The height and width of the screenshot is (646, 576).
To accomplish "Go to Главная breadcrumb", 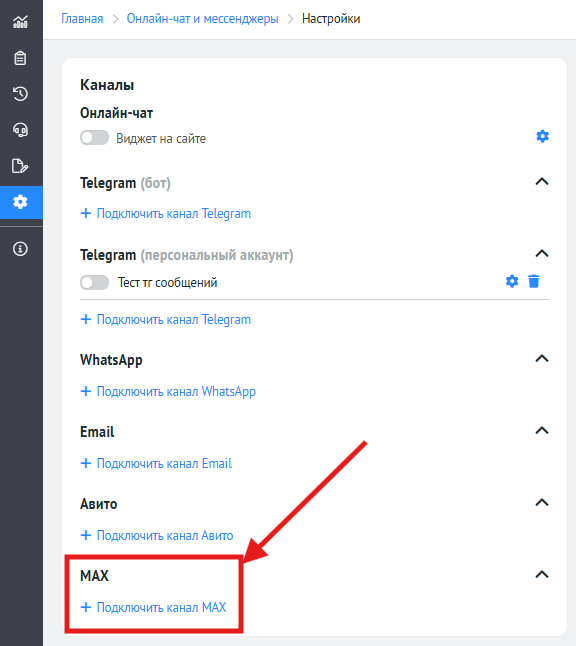I will (x=82, y=19).
